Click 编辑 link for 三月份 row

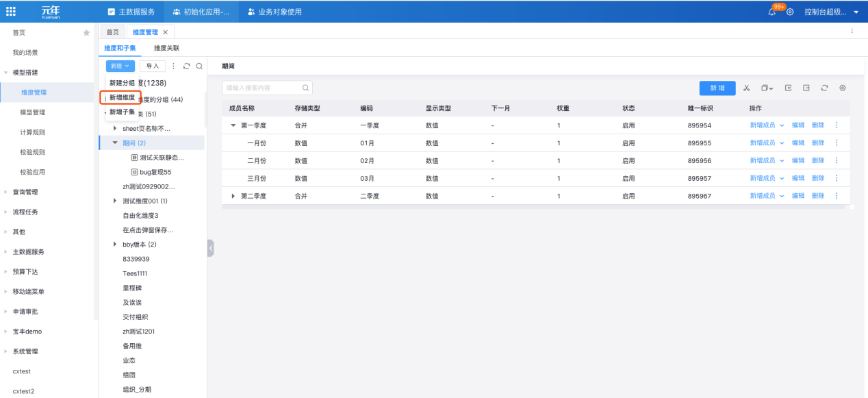click(x=798, y=179)
